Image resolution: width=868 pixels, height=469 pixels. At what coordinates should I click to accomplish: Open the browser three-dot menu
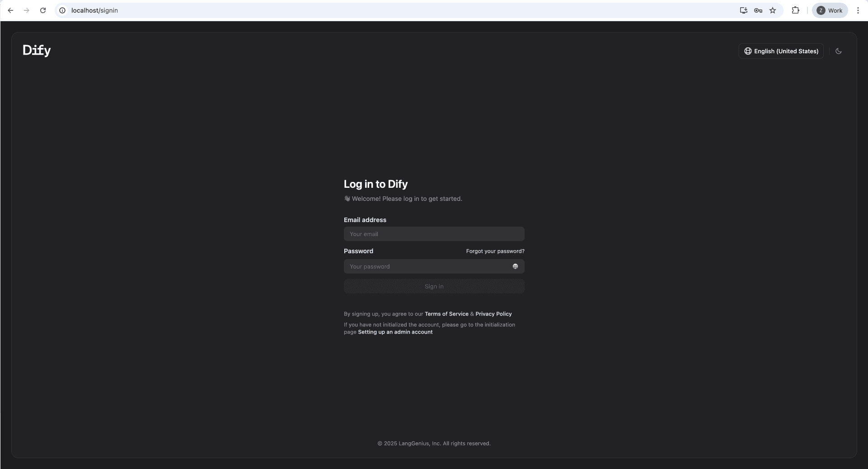[x=858, y=10]
